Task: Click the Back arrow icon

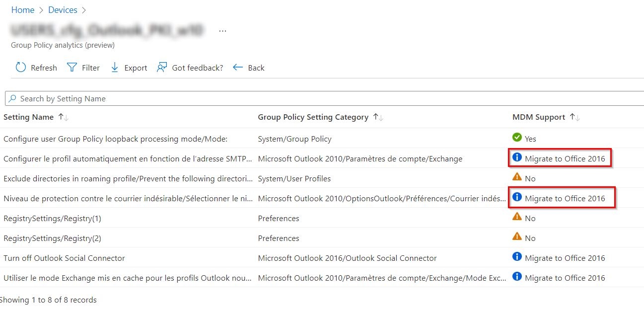Action: (x=238, y=68)
